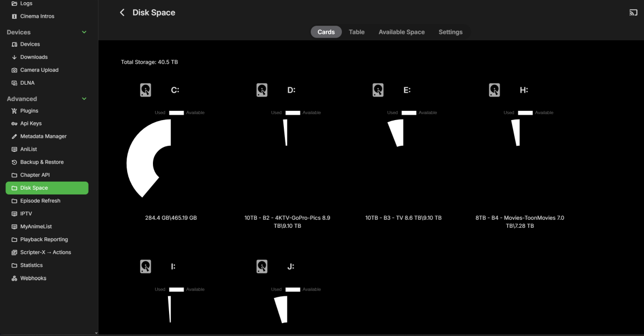Screen dimensions: 644x336
Task: Click the hard drive icon for I:
Action: (x=145, y=266)
